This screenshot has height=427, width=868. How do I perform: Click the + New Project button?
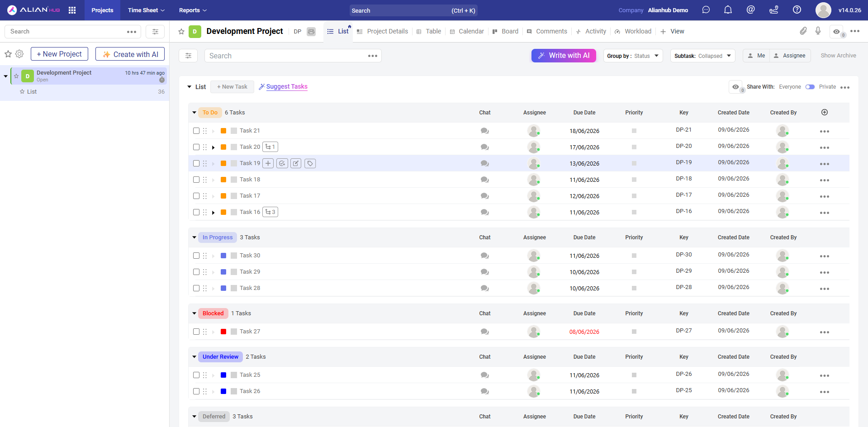coord(59,54)
